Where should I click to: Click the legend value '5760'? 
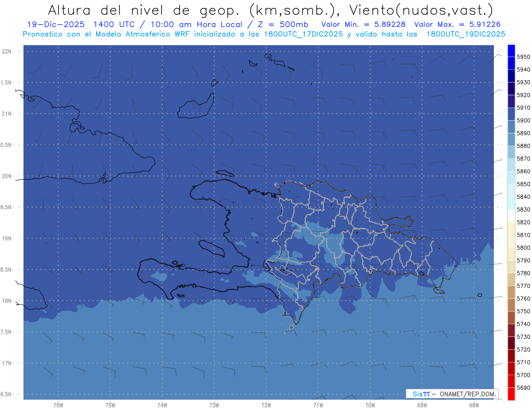pyautogui.click(x=523, y=298)
